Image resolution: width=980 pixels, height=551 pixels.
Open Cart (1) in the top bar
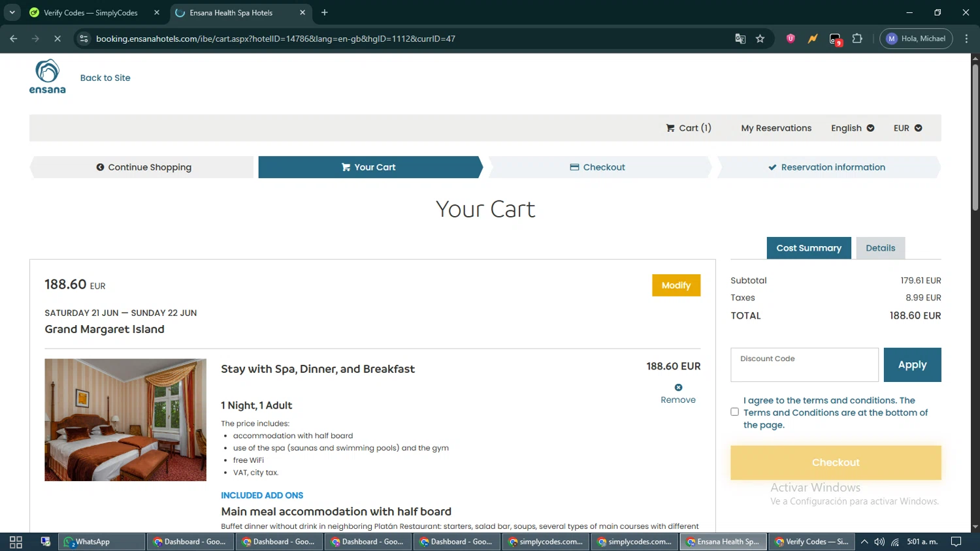[689, 128]
